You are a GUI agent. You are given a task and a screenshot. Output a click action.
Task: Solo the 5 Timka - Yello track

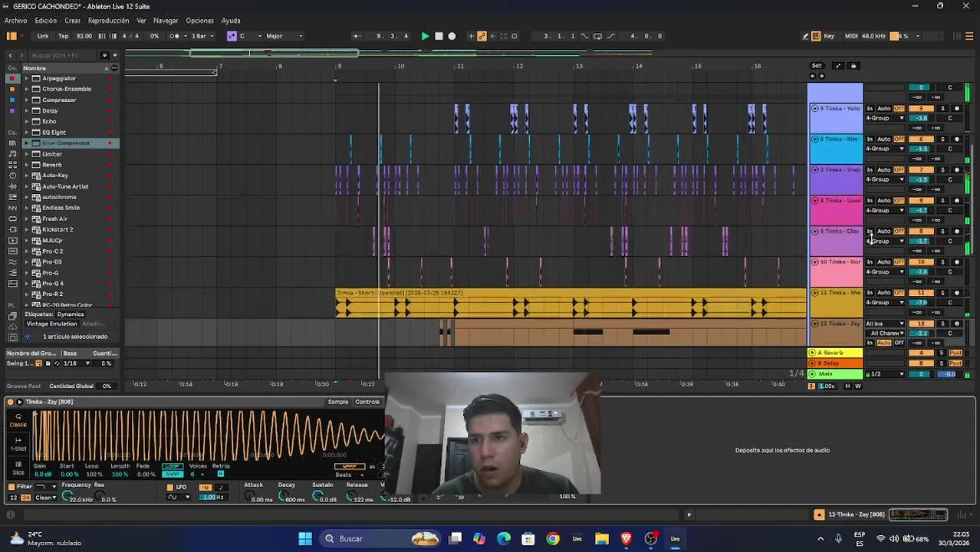942,108
